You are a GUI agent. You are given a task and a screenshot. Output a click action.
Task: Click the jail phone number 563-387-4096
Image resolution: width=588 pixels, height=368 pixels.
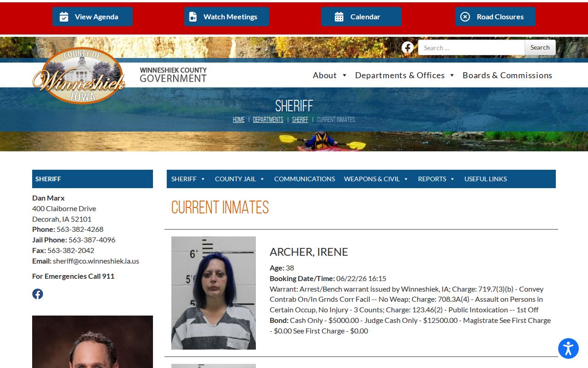(x=92, y=240)
